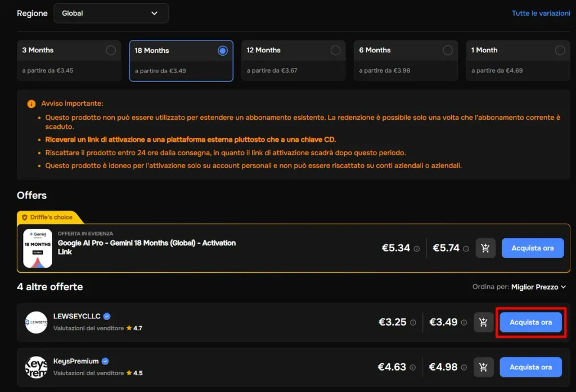The image size is (576, 392).
Task: Click info icon next to €3.25
Action: coord(413,323)
